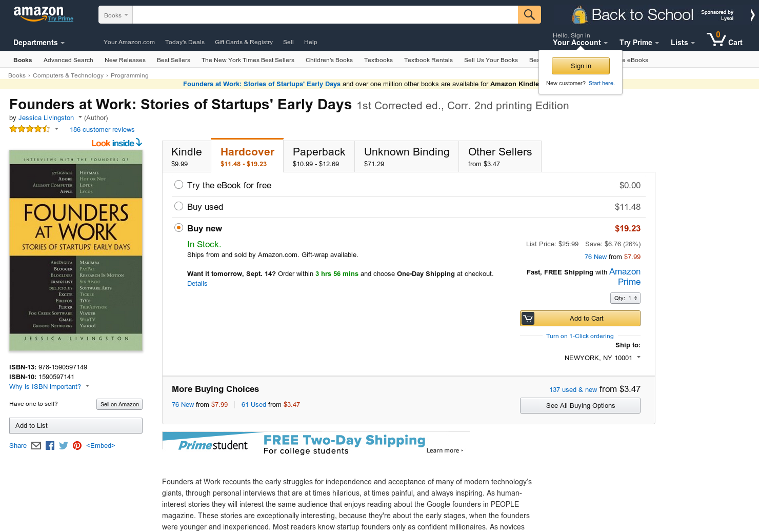Share the book on Facebook
This screenshot has height=532, width=759.
(50, 446)
